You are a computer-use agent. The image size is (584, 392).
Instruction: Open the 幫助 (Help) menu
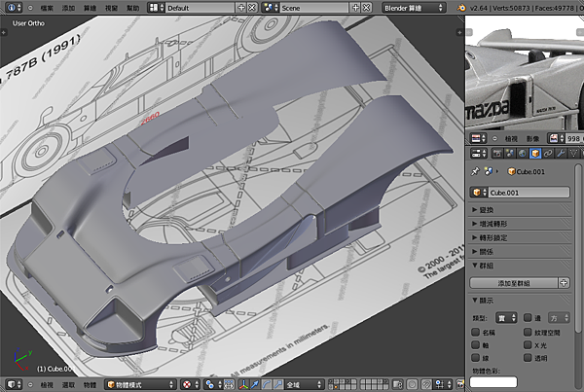pyautogui.click(x=133, y=8)
